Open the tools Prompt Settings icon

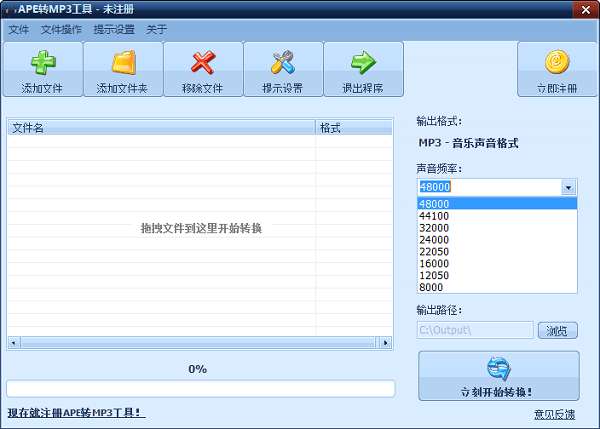tap(283, 62)
